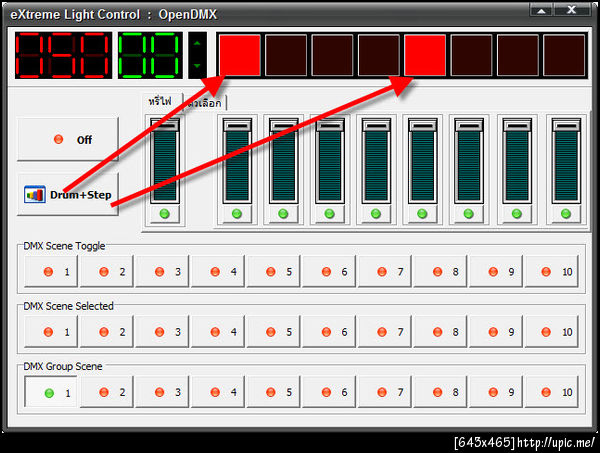Open the ตัวเลือก tab
Image resolution: width=600 pixels, height=453 pixels.
click(x=205, y=103)
